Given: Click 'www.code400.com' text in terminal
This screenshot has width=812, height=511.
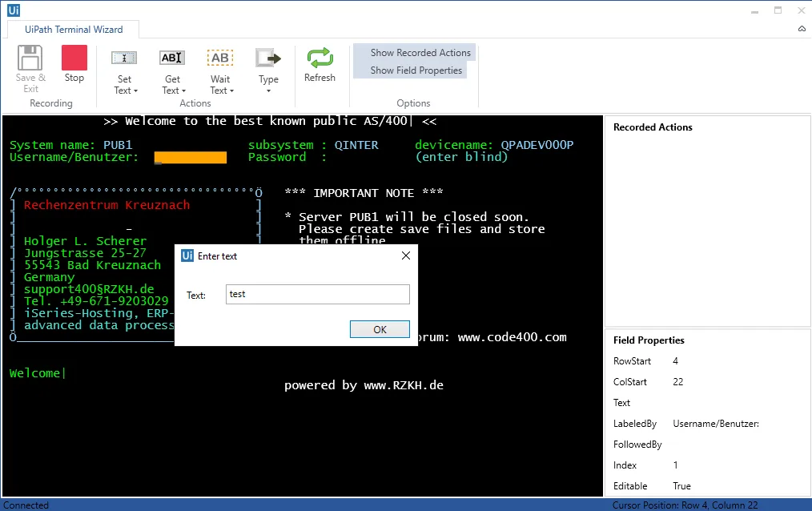Looking at the screenshot, I should click(513, 337).
